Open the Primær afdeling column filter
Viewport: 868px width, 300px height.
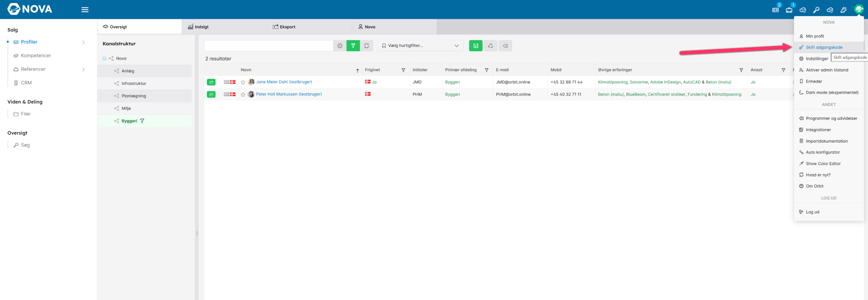tap(487, 70)
